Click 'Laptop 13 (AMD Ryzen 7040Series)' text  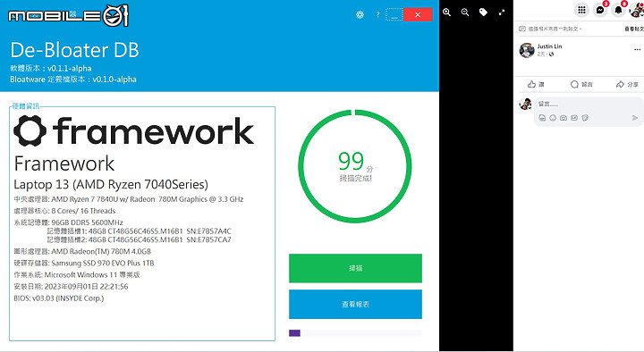111,185
